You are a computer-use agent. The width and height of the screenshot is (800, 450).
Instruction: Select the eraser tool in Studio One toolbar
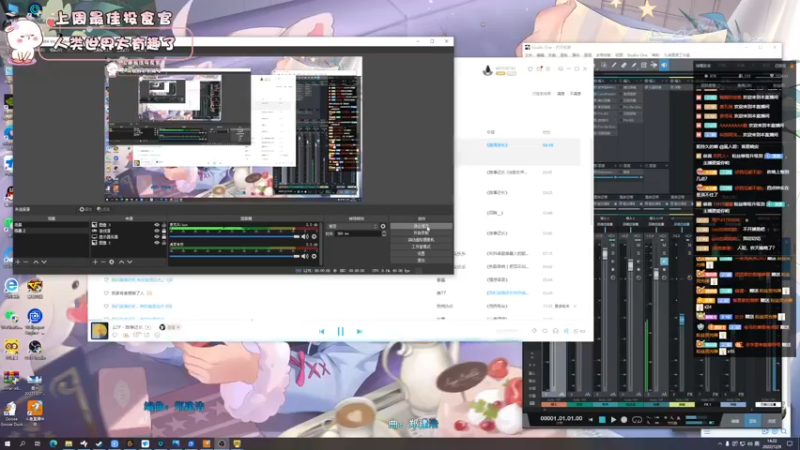tap(624, 65)
